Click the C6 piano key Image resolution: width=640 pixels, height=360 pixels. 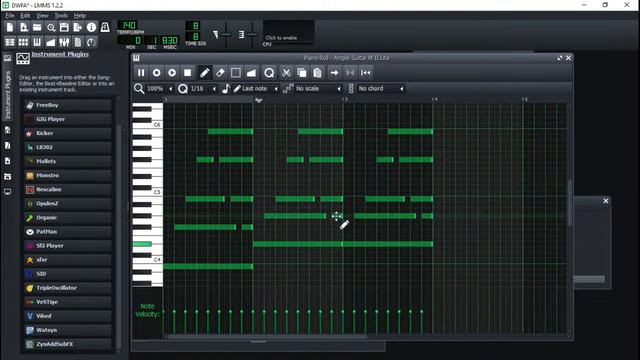click(157, 124)
